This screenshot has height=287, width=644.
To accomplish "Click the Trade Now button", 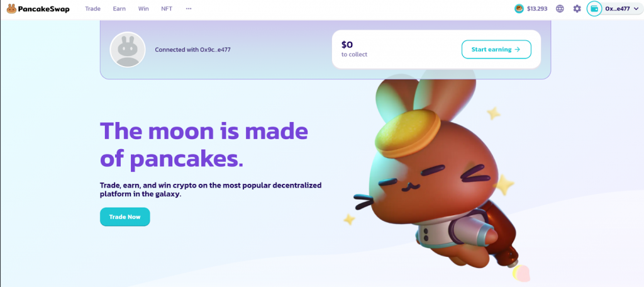I will pos(125,217).
